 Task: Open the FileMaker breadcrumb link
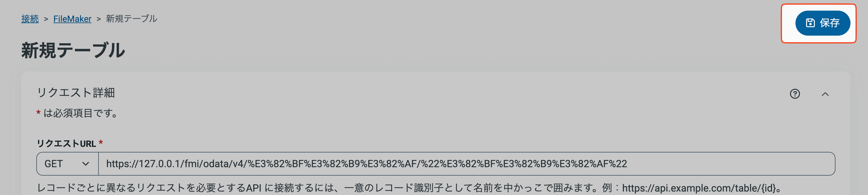coord(72,19)
